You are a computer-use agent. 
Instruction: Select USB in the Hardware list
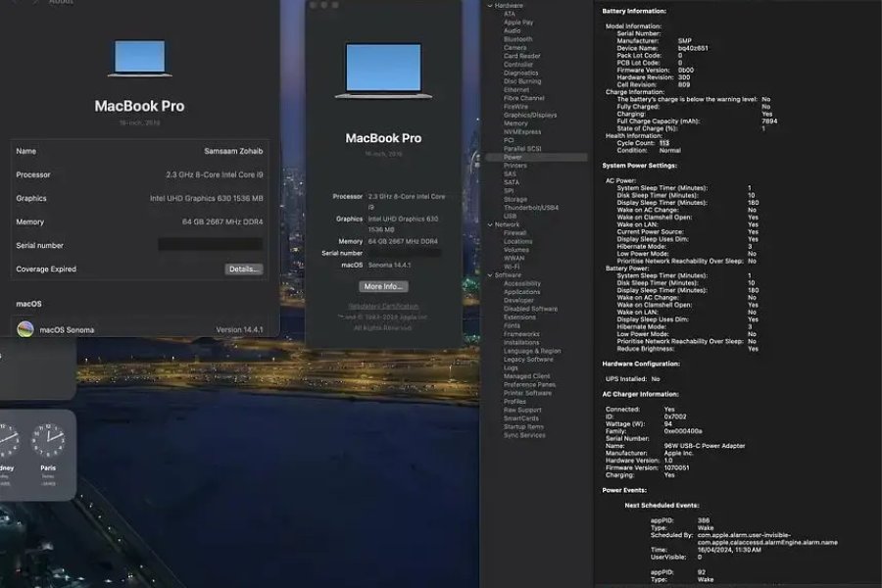point(510,216)
